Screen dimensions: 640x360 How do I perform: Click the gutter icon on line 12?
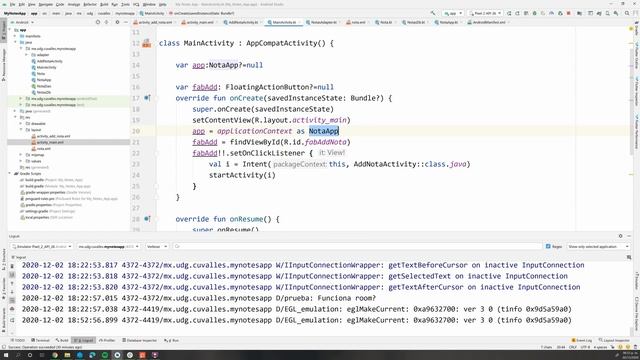click(147, 43)
